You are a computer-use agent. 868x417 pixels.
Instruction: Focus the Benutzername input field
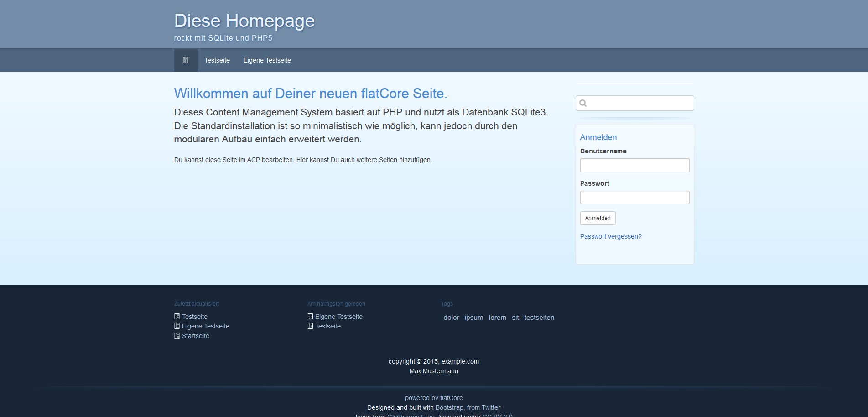(x=634, y=165)
